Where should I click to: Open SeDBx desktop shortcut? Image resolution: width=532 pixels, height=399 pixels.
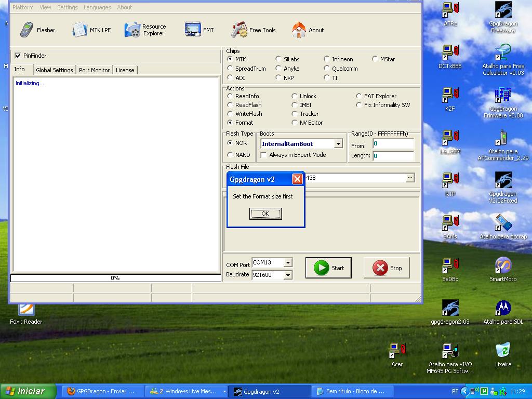450,270
